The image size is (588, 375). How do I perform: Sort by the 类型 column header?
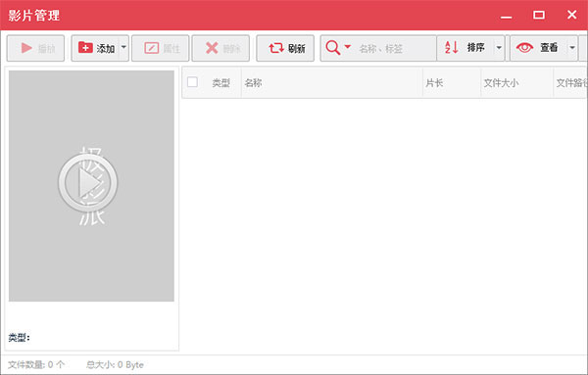[220, 83]
